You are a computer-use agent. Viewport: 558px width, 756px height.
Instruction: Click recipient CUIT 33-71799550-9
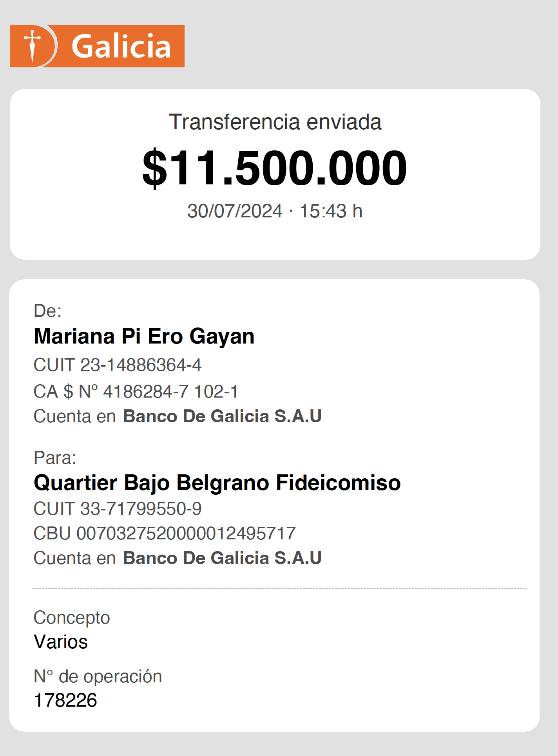(118, 509)
